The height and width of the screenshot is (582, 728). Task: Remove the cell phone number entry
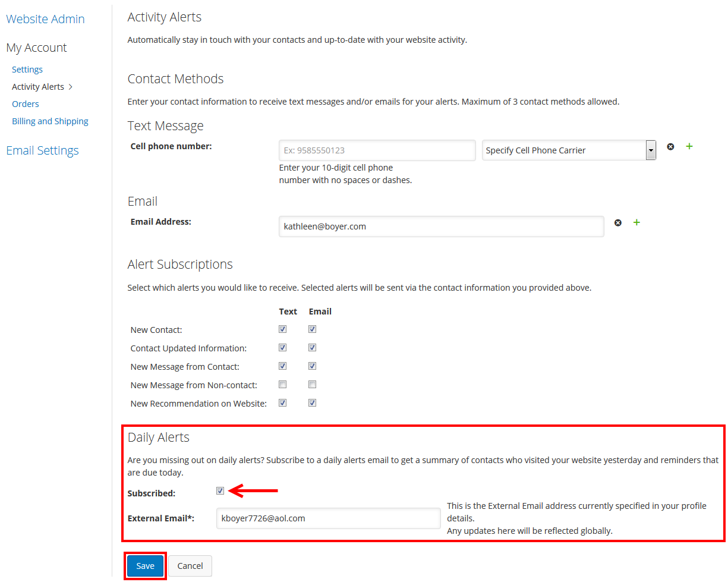point(670,147)
